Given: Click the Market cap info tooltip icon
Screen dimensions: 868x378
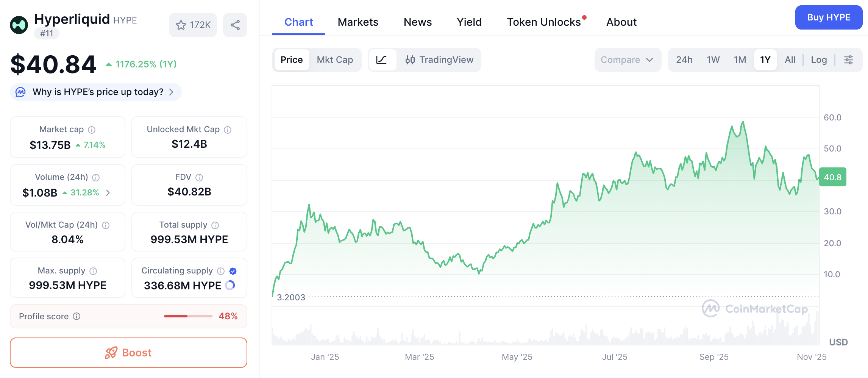Looking at the screenshot, I should [x=92, y=129].
